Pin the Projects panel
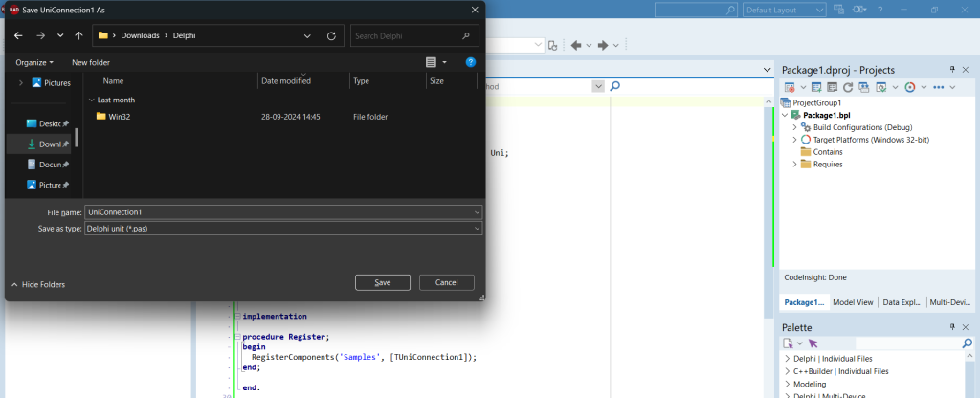980x398 pixels. click(953, 70)
